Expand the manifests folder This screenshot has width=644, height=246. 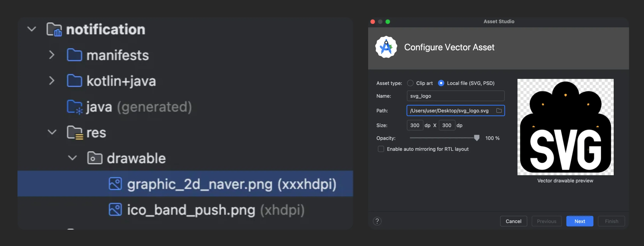tap(51, 55)
